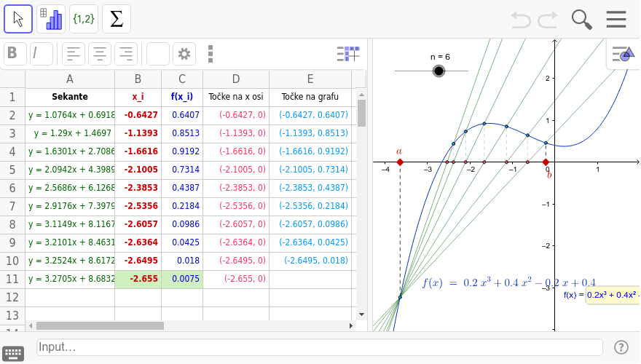Select cell (-2.655, 0)
This screenshot has height=364, width=641.
236,280
